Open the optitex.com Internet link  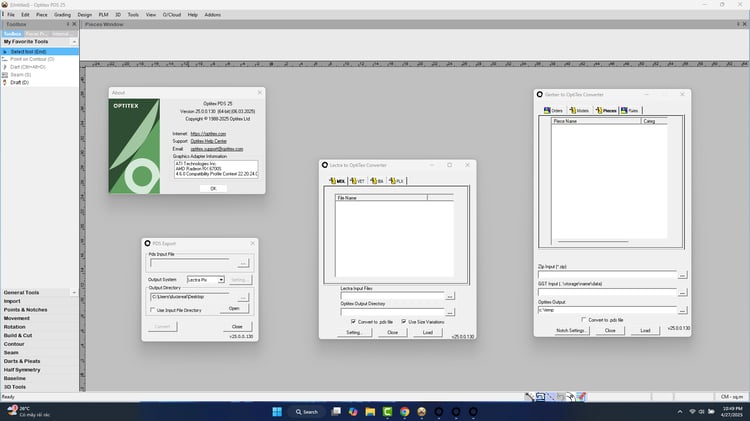click(208, 134)
